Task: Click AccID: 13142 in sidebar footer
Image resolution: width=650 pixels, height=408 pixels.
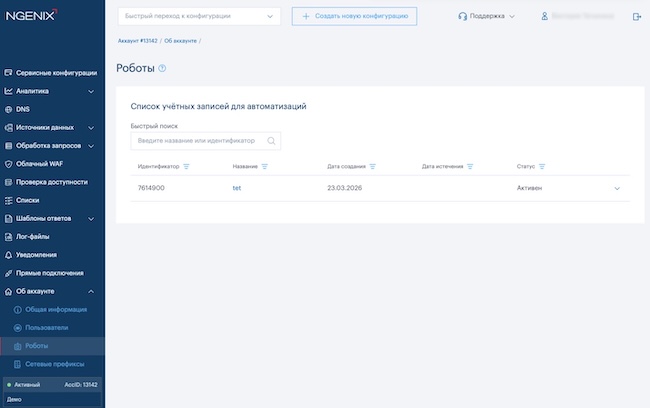Action: 81,385
